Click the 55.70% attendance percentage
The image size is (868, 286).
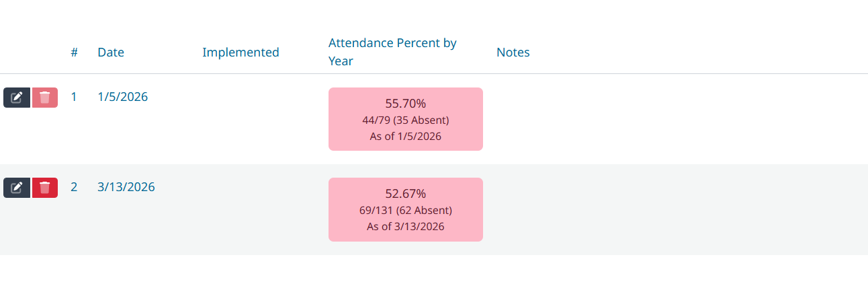[x=406, y=104]
